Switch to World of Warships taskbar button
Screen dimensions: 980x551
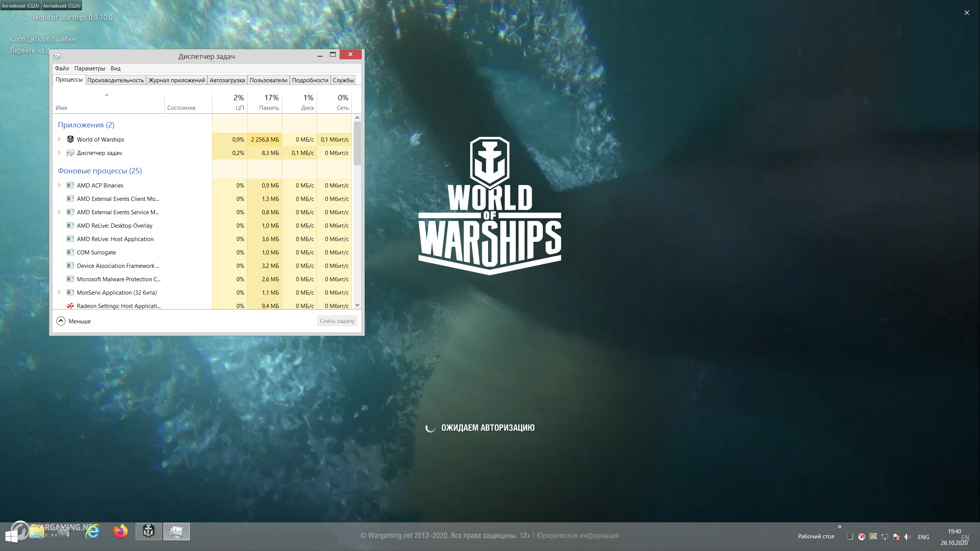coord(149,531)
